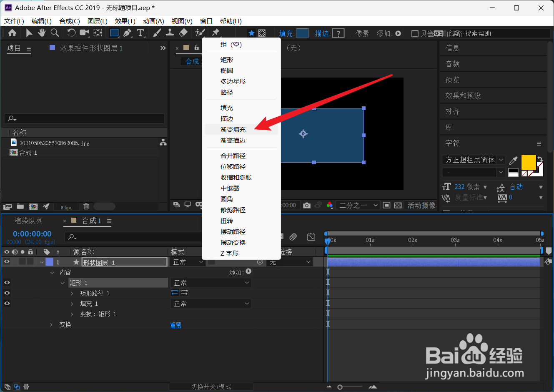This screenshot has height=392, width=554.
Task: Select the Hand tool
Action: point(42,33)
